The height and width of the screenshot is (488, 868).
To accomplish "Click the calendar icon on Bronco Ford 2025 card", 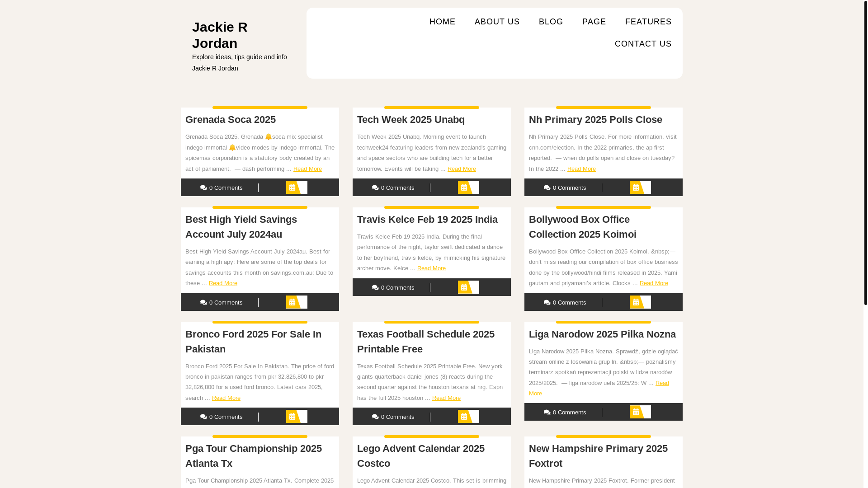I will (292, 417).
